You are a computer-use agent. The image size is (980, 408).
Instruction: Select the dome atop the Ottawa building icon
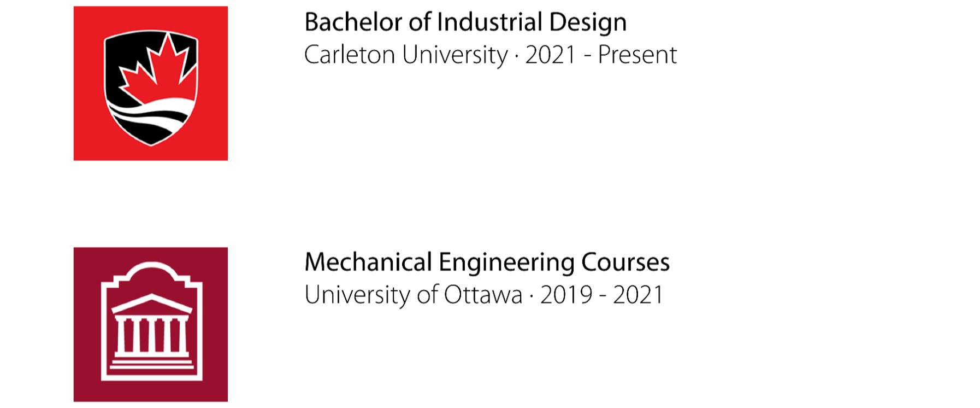tap(152, 271)
